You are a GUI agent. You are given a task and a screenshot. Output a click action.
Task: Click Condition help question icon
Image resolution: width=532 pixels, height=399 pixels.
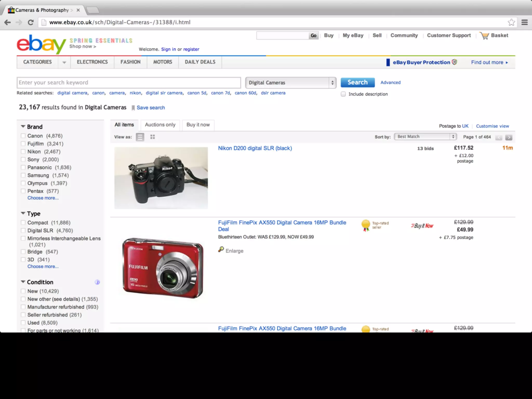click(97, 282)
